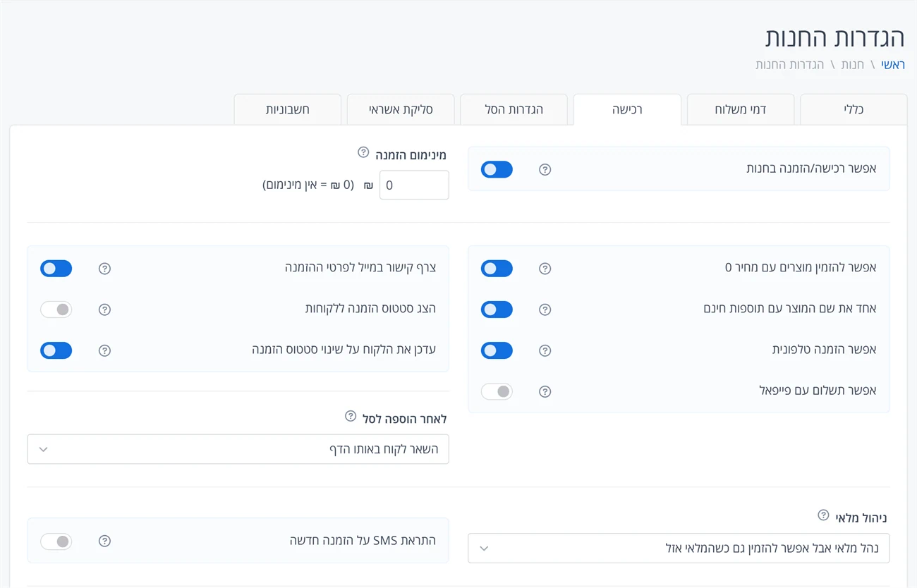This screenshot has width=917, height=588.
Task: Enable הצג סטטוס הזמנה ללקוחות switch
Action: click(56, 310)
